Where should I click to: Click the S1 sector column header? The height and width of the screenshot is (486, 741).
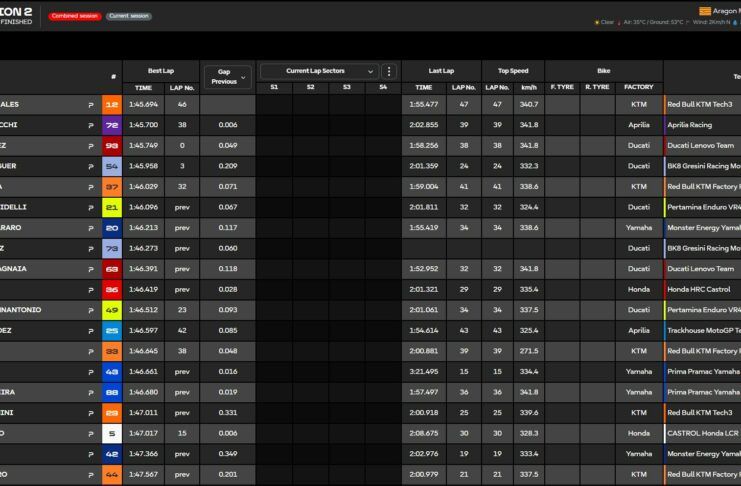pos(274,87)
